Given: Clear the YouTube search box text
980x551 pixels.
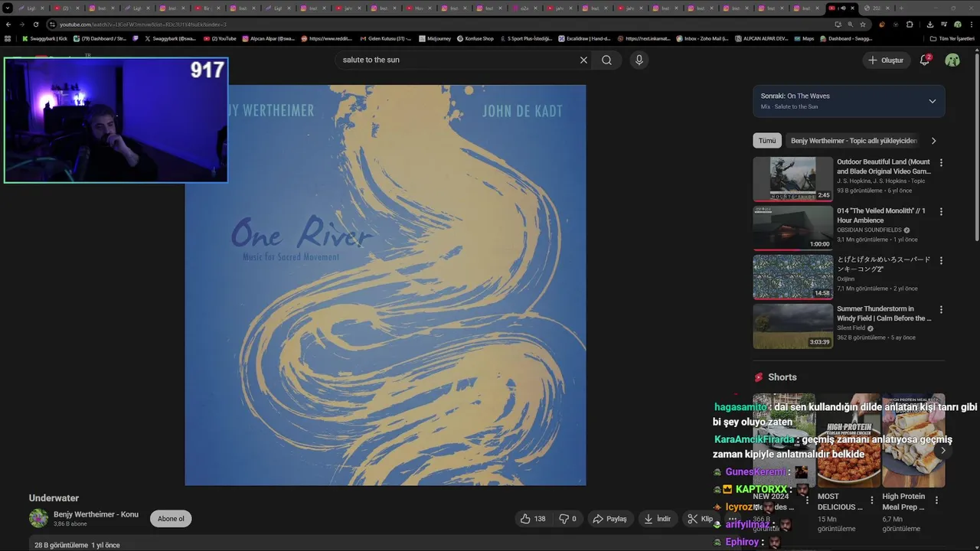Looking at the screenshot, I should pos(583,60).
